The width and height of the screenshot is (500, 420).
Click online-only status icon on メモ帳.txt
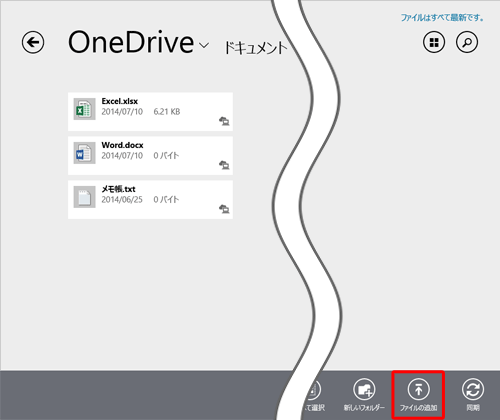tap(224, 209)
